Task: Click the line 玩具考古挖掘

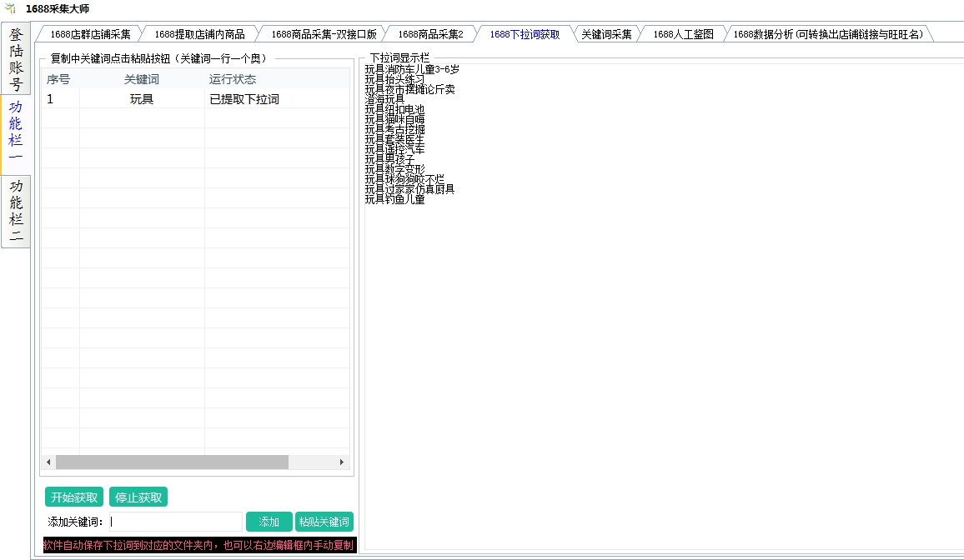Action: [394, 129]
